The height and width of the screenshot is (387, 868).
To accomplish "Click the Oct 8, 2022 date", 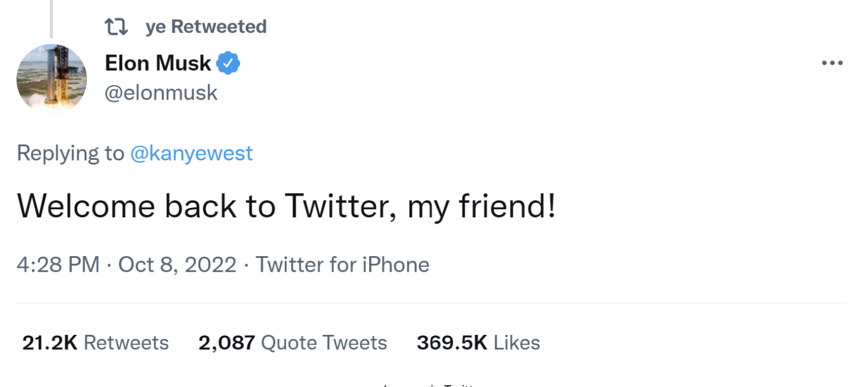I will 177,265.
